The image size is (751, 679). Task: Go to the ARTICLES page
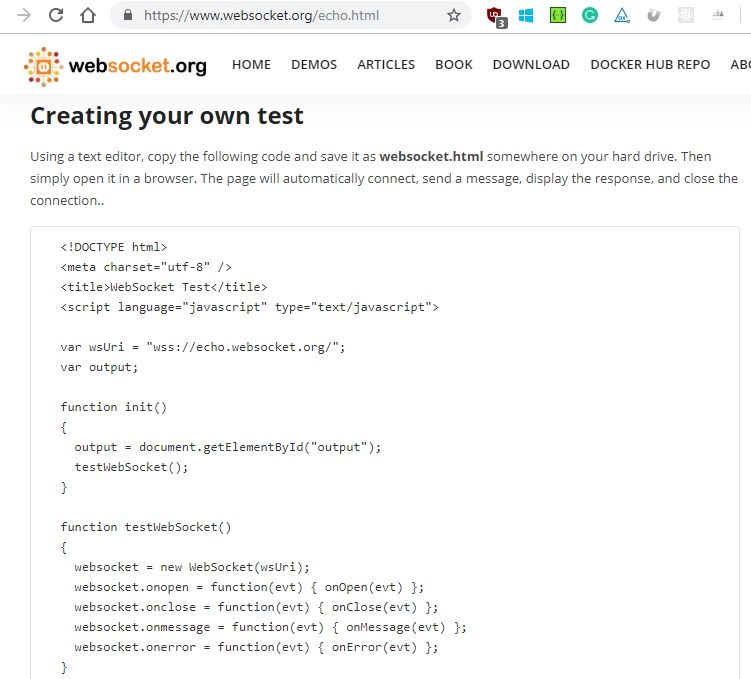(386, 64)
